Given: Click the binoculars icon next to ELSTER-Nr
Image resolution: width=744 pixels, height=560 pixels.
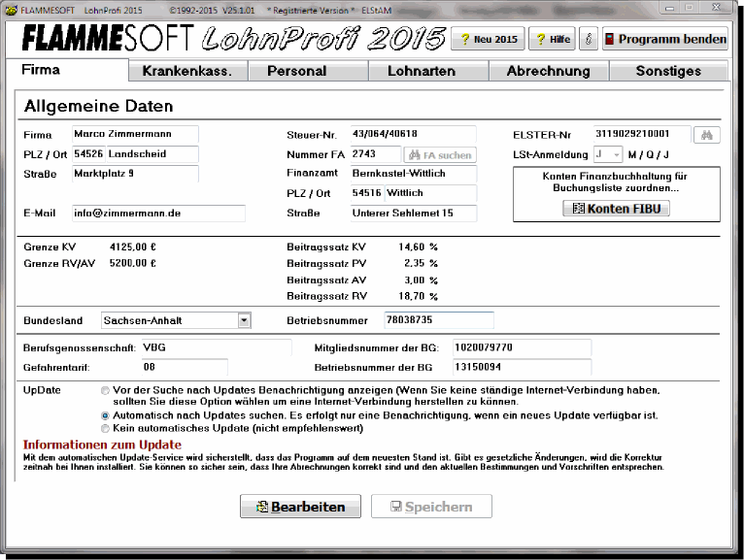Looking at the screenshot, I should click(706, 135).
